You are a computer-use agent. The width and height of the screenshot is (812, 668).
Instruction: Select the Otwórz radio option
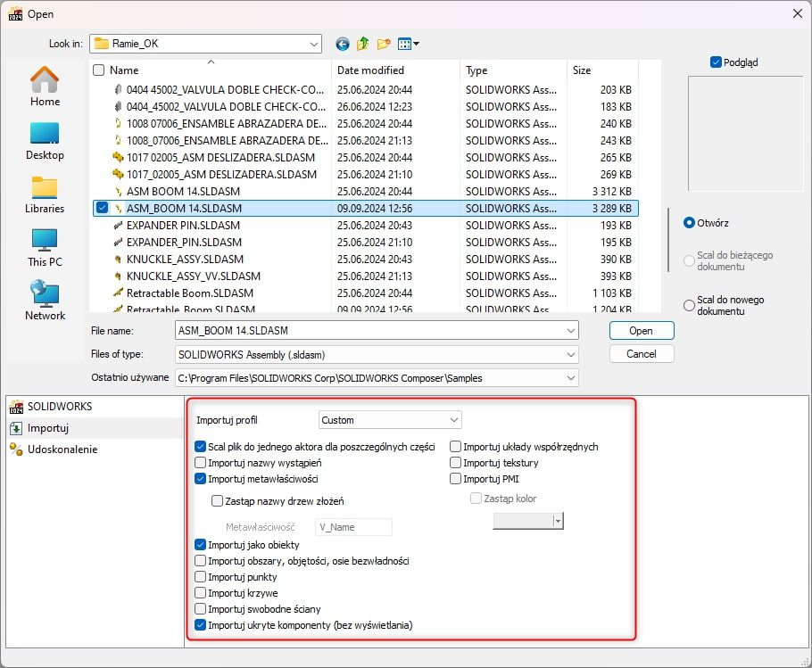pyautogui.click(x=689, y=223)
